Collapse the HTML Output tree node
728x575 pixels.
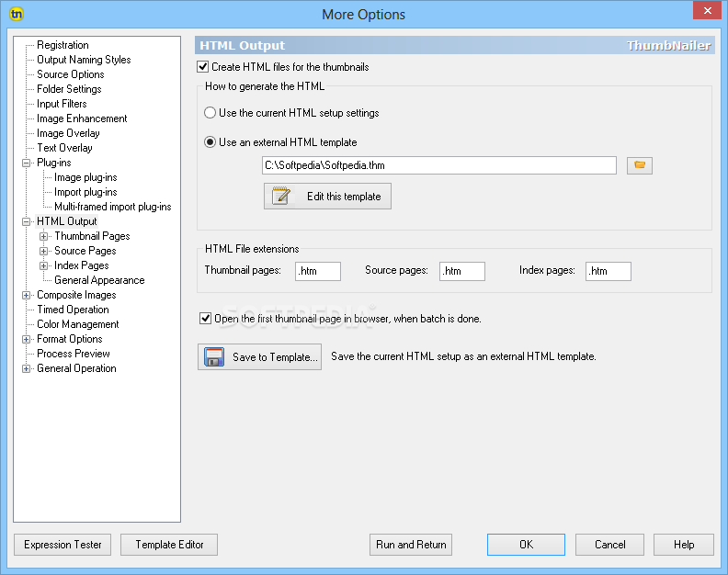click(27, 222)
